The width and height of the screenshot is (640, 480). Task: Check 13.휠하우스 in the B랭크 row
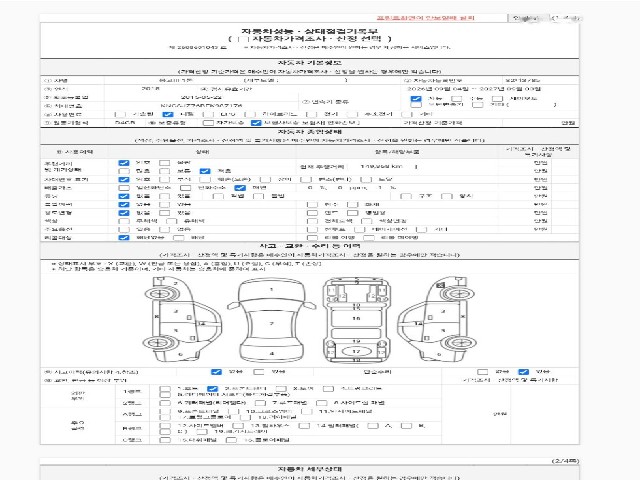[x=238, y=426]
